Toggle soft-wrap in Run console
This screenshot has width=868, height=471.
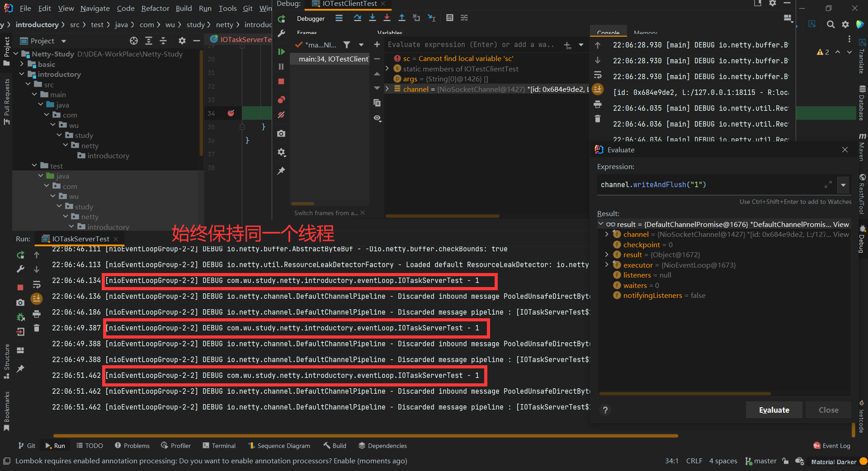click(37, 285)
